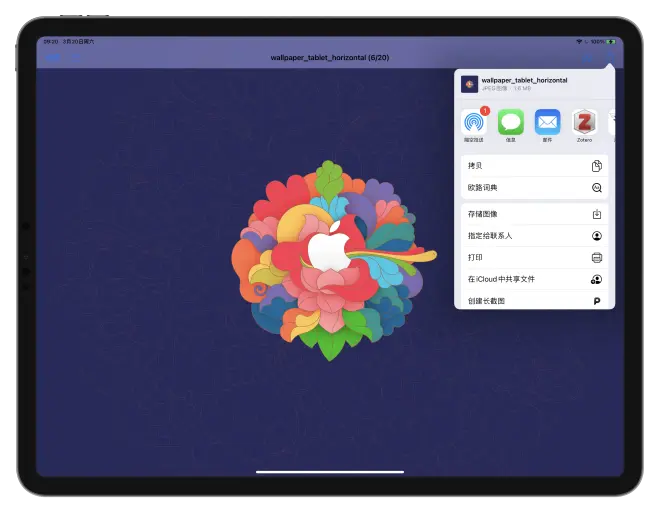The height and width of the screenshot is (513, 660).
Task: Select 欧路词典 action in share sheet
Action: [x=534, y=188]
